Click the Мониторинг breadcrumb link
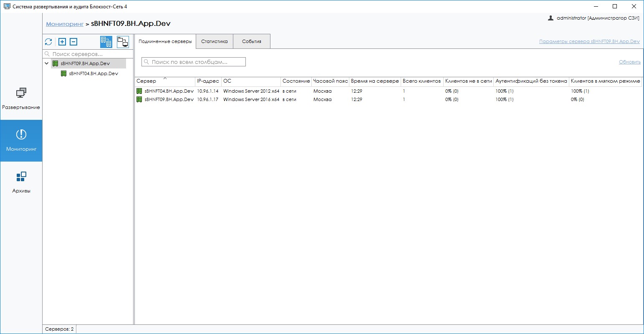The image size is (644, 334). point(65,24)
